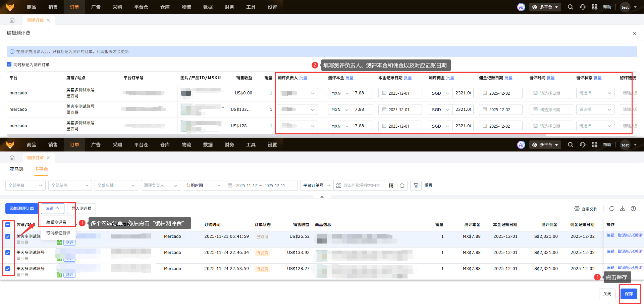
Task: Uncheck the order placed 2025-11-21 05:41:59
Action: click(8, 236)
